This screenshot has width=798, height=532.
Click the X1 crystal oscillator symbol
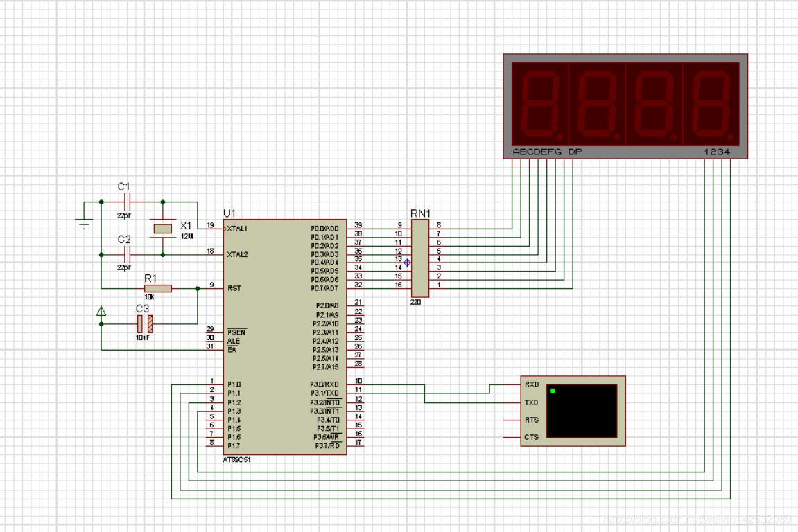pos(163,229)
